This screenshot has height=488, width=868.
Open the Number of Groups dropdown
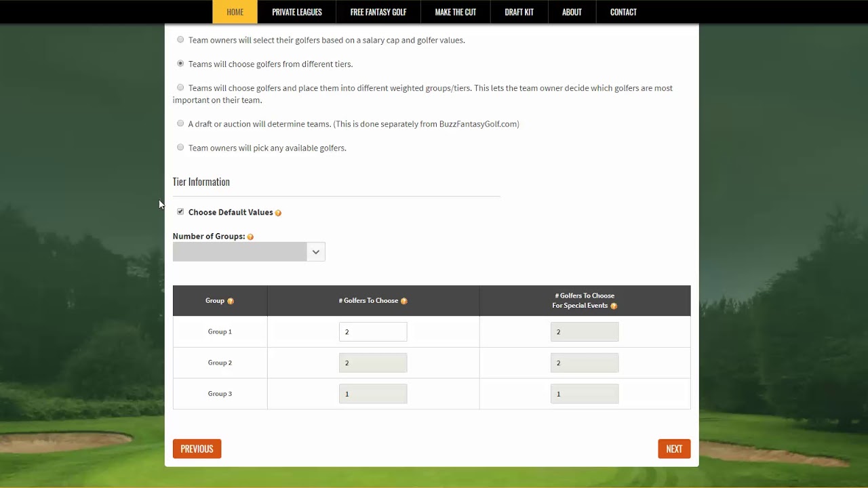click(x=248, y=252)
